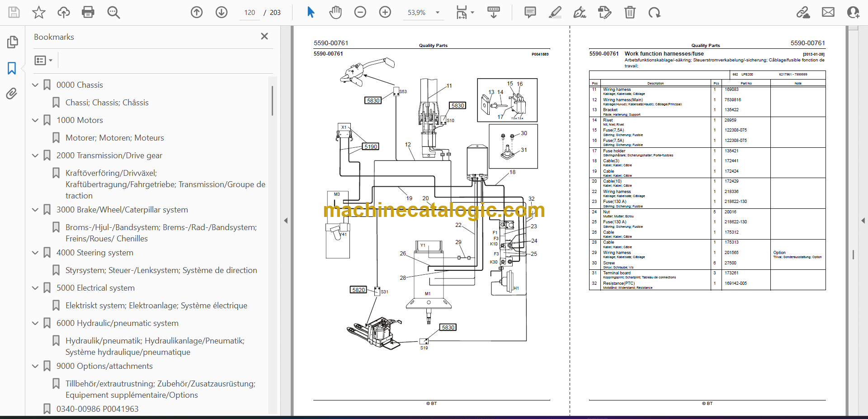Open the 0000 Chassis bookmark
The width and height of the screenshot is (868, 419).
[x=80, y=85]
